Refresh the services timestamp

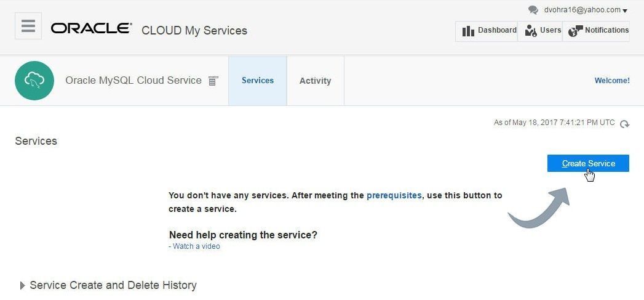(x=624, y=123)
